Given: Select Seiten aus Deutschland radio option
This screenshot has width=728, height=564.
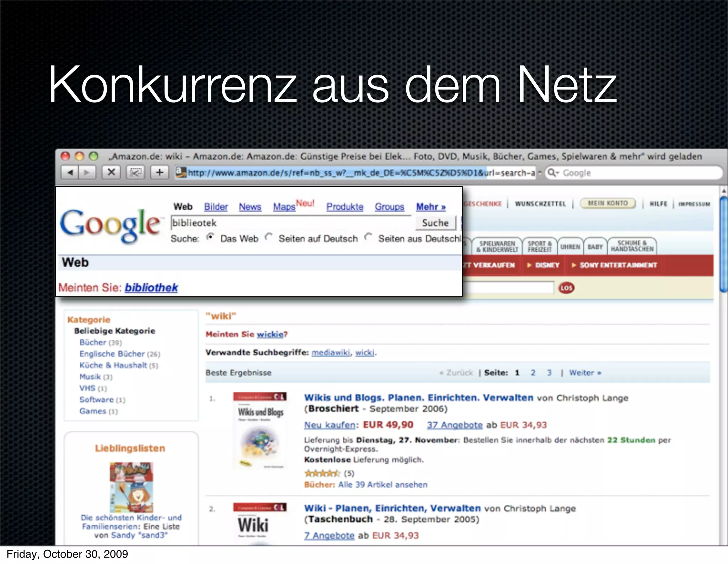Looking at the screenshot, I should point(368,237).
